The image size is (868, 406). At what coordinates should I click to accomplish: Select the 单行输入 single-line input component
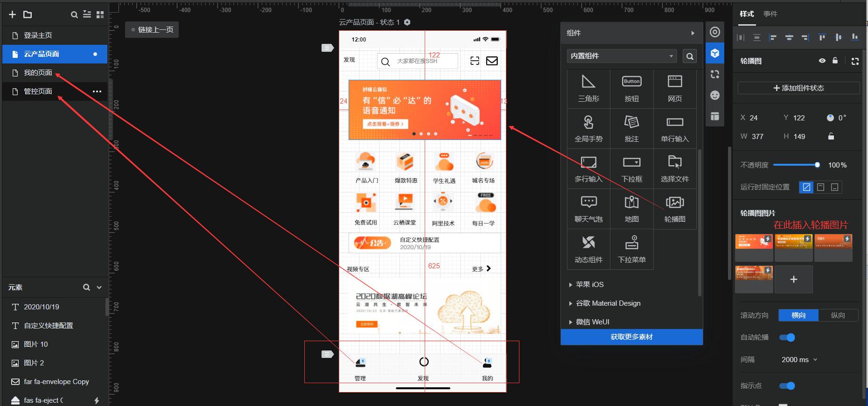click(675, 129)
